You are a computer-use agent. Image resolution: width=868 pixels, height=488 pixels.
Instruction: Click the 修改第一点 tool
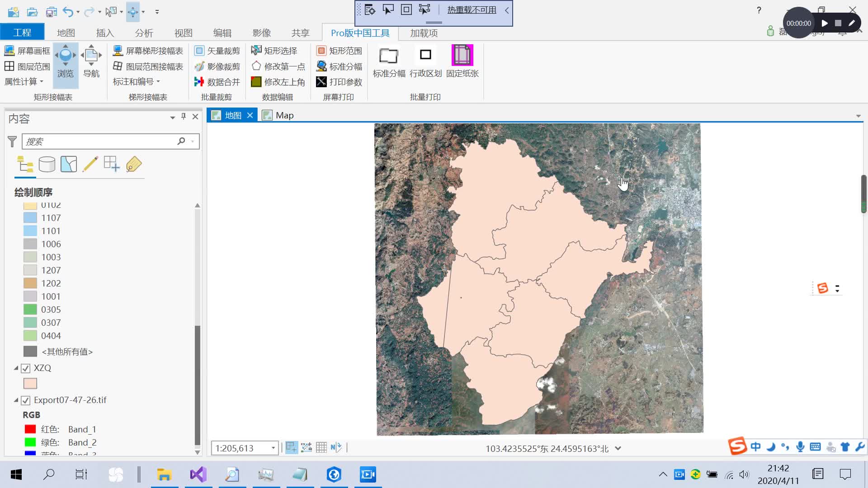click(x=278, y=66)
